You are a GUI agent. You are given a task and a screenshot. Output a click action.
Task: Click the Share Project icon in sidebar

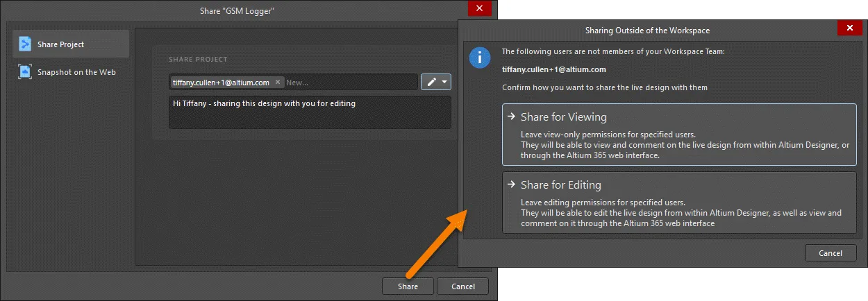pos(25,44)
